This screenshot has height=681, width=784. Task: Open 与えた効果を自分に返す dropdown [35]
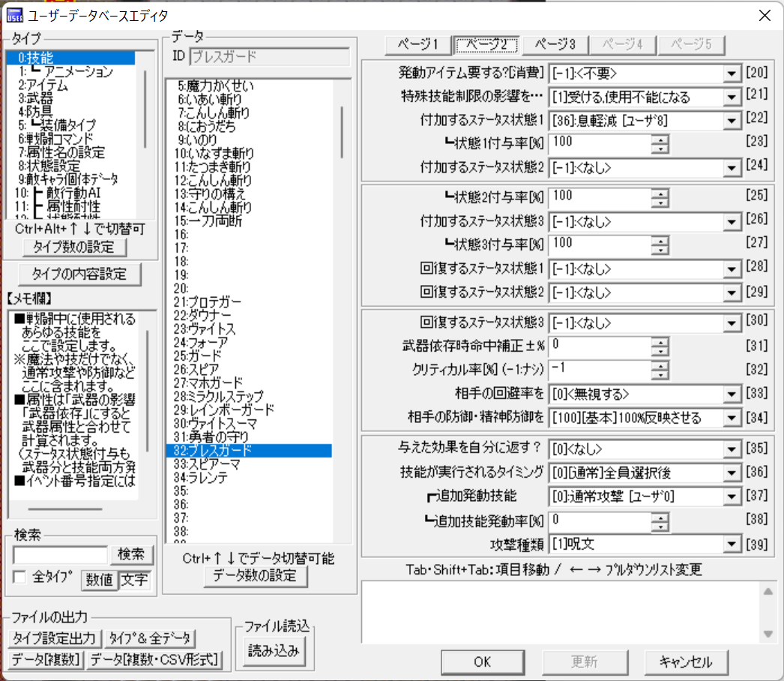(x=732, y=448)
